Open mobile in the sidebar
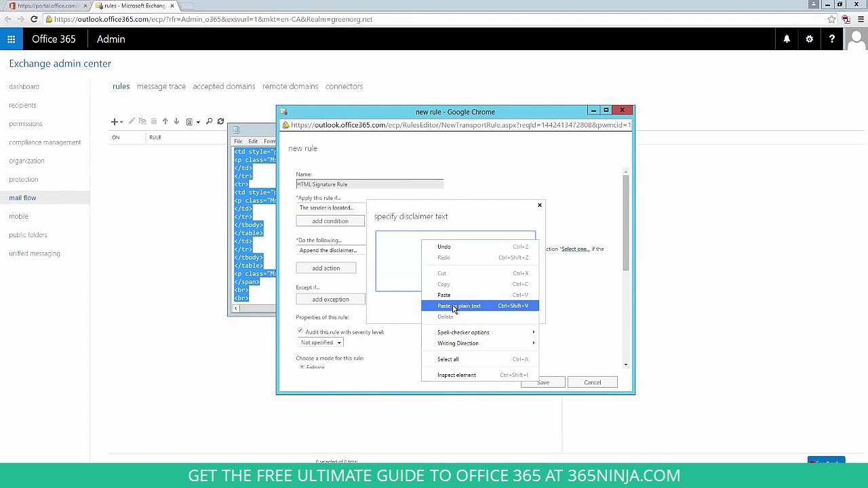 pyautogui.click(x=19, y=216)
